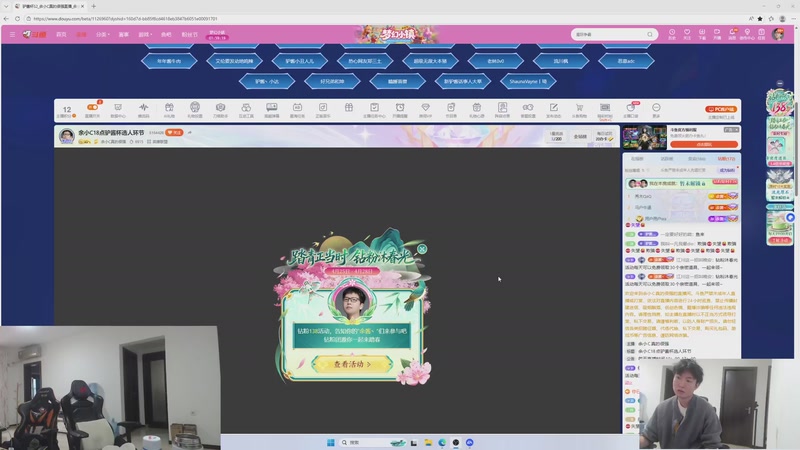Open the 赛事 nav item
Viewport: 800px width, 450px height.
tap(123, 35)
